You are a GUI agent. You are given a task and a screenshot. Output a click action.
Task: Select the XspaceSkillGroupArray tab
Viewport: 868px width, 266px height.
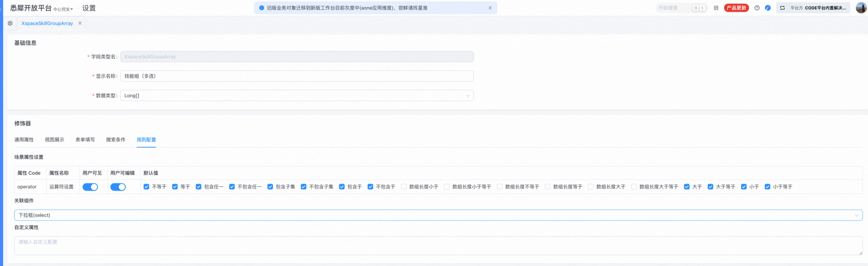pyautogui.click(x=47, y=23)
